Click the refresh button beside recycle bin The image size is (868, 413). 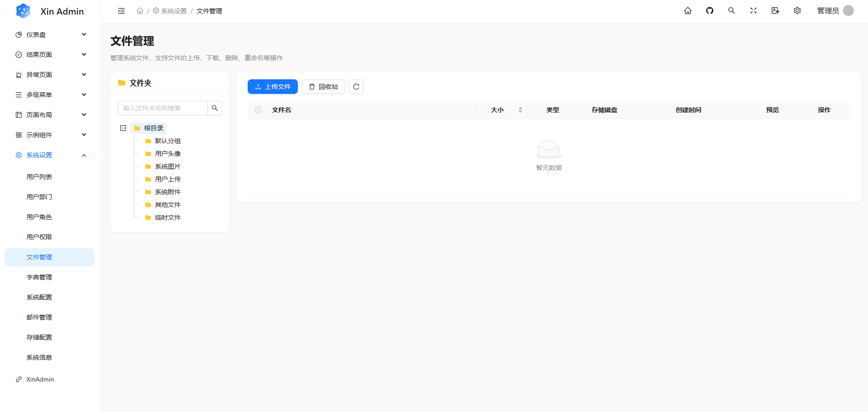coord(356,87)
